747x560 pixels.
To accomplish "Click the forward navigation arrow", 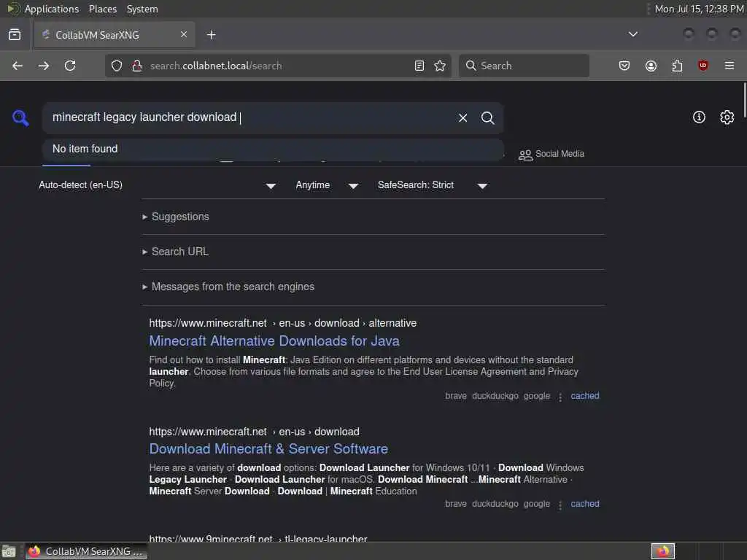I will [x=43, y=66].
